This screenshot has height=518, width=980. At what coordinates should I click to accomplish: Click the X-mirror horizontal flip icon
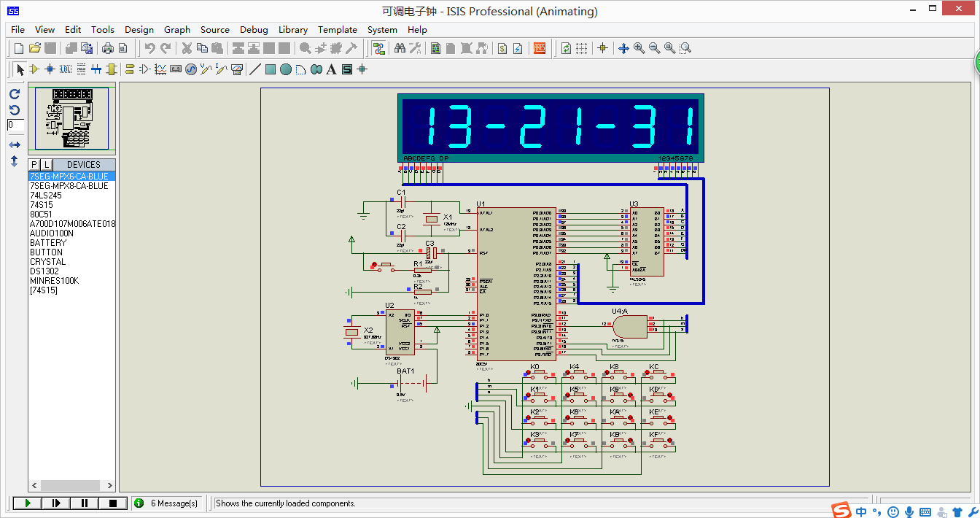15,145
